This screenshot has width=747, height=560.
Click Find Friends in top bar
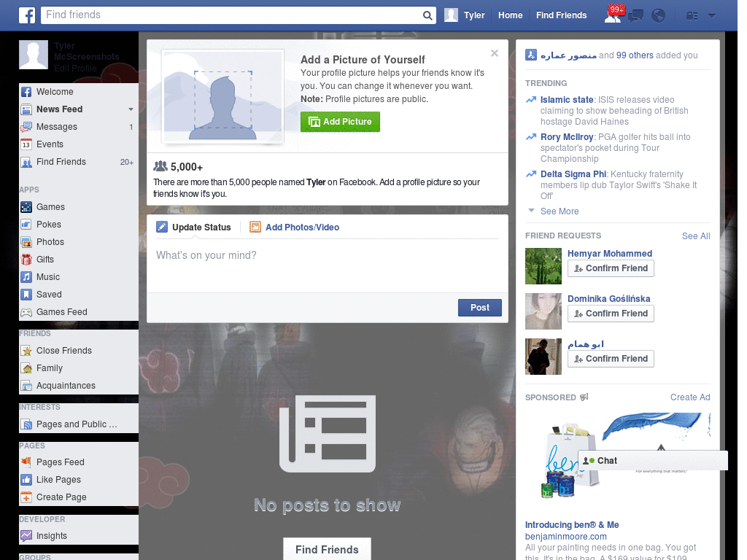[561, 15]
